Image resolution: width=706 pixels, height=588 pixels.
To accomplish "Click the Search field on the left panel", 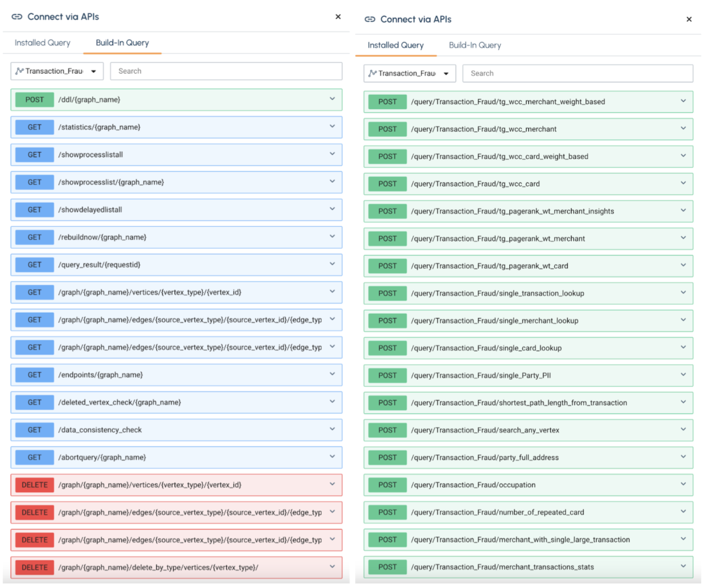I will (x=226, y=71).
